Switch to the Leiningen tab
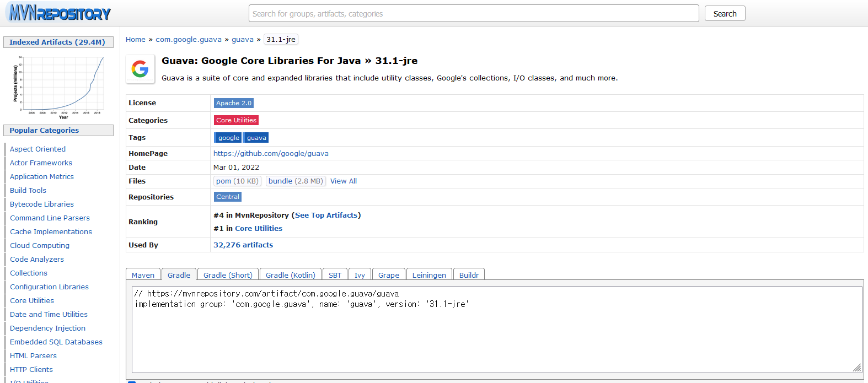 (429, 274)
